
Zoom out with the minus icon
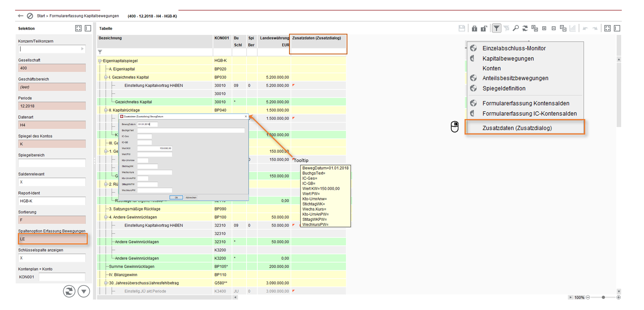pyautogui.click(x=588, y=297)
